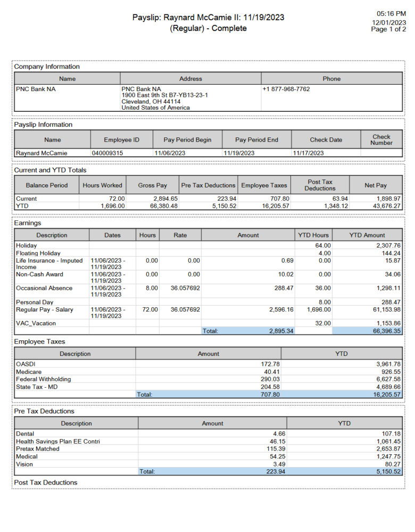Select the 'Payslip Information' heading
The image size is (415, 532).
(43, 125)
